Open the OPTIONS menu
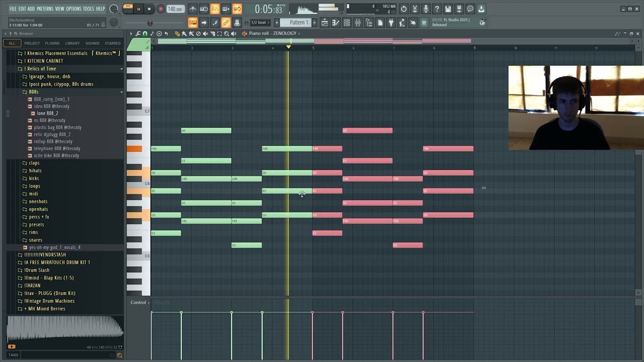 point(73,9)
